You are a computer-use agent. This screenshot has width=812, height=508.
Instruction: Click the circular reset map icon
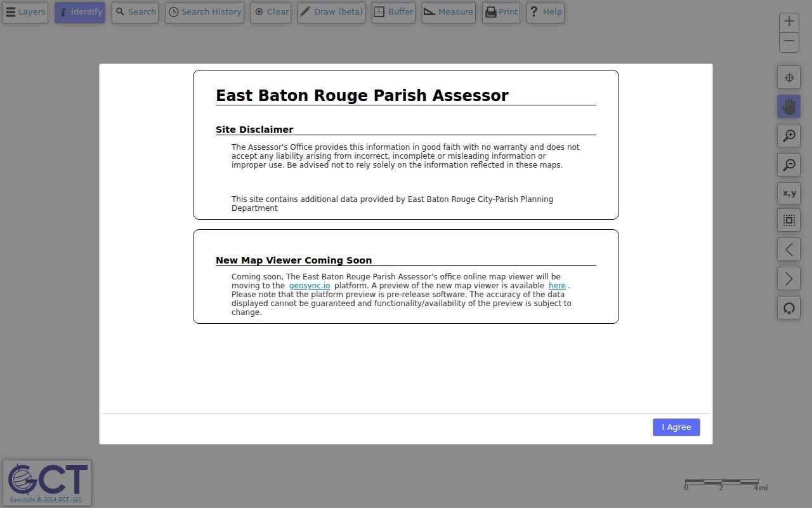(789, 308)
